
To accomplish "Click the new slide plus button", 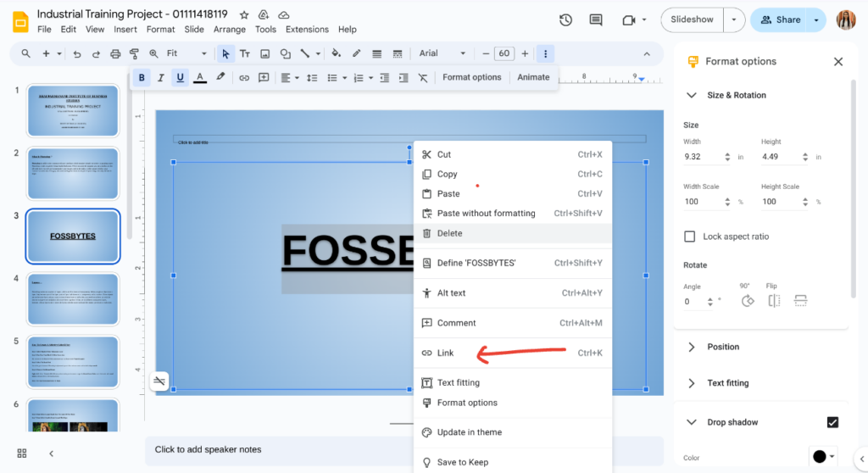I will pos(46,53).
